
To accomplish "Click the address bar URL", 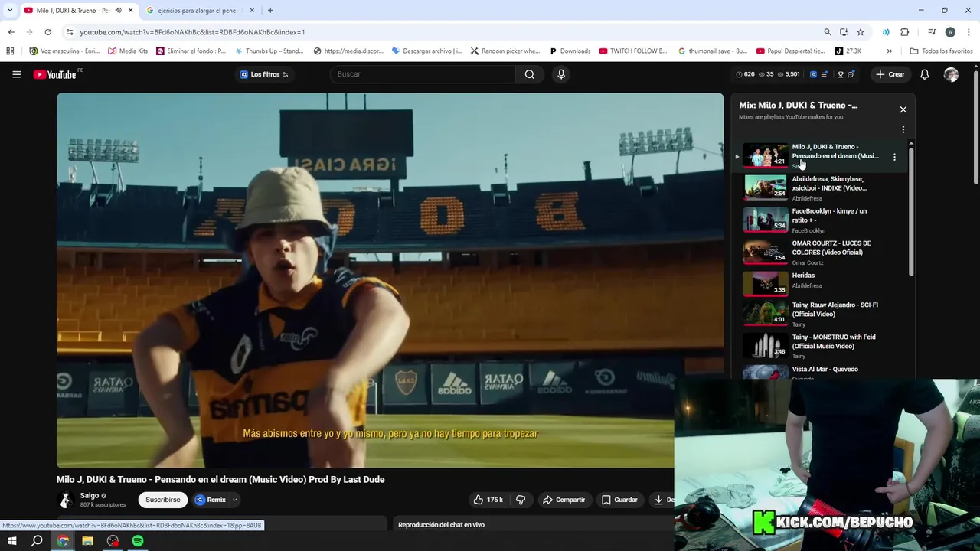I will (191, 32).
